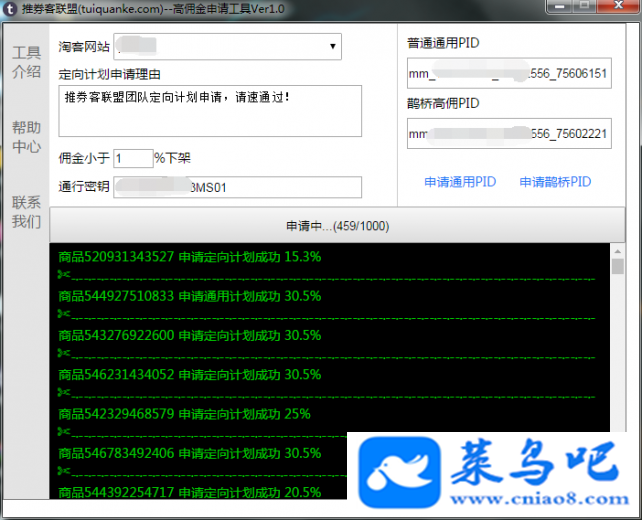
Task: Select log line 商品544927510833 申请通用计划成功
Action: (x=190, y=296)
